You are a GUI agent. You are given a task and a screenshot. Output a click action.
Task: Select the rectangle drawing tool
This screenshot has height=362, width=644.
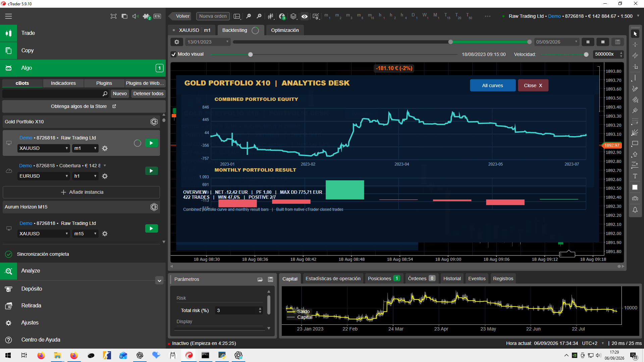coord(635,143)
